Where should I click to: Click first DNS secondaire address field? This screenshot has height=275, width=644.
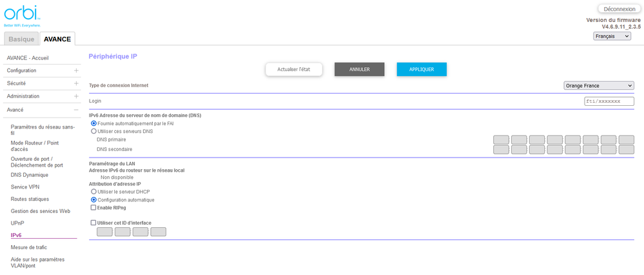(501, 150)
